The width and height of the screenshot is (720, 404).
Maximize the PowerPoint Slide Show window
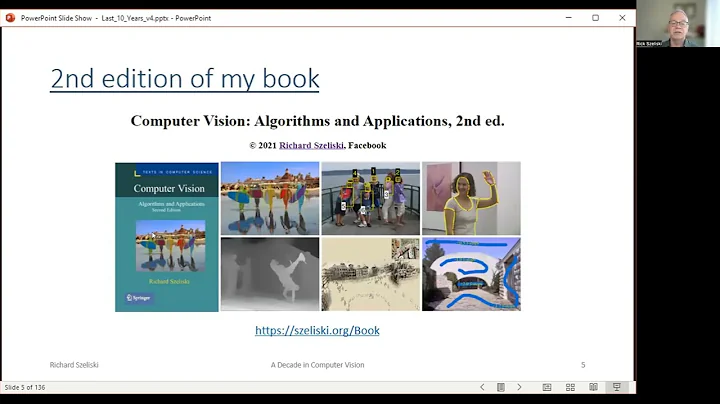click(x=596, y=18)
